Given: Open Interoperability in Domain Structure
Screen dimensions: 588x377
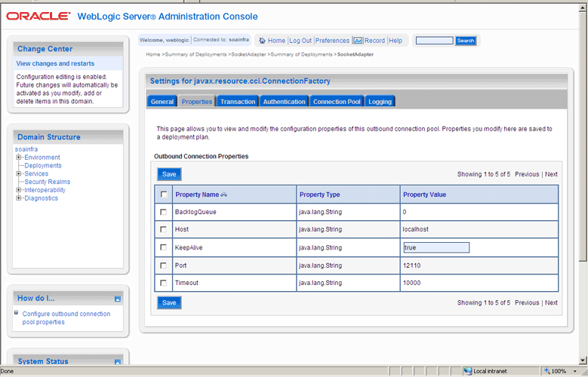Looking at the screenshot, I should (45, 190).
